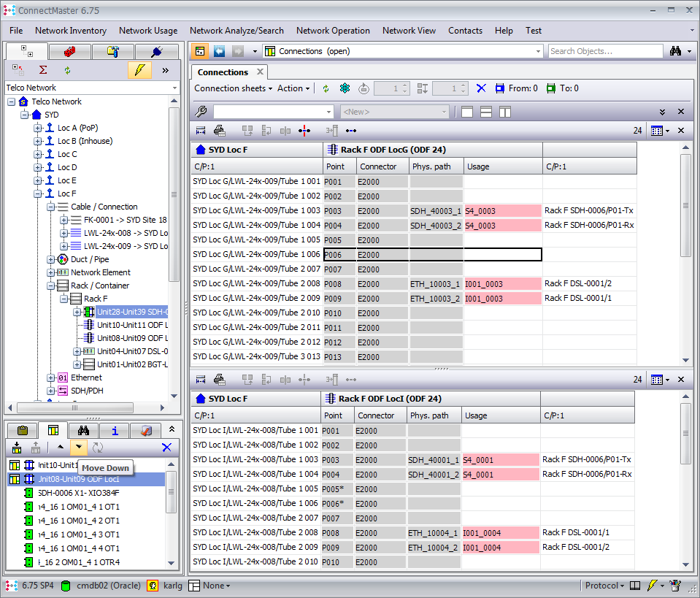Click the blue back navigation arrow
The height and width of the screenshot is (598, 700).
(x=219, y=51)
